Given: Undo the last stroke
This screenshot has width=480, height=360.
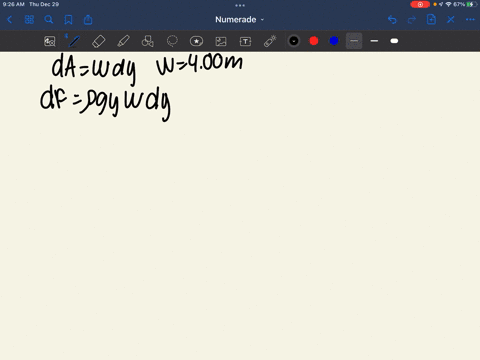Looking at the screenshot, I should click(392, 20).
